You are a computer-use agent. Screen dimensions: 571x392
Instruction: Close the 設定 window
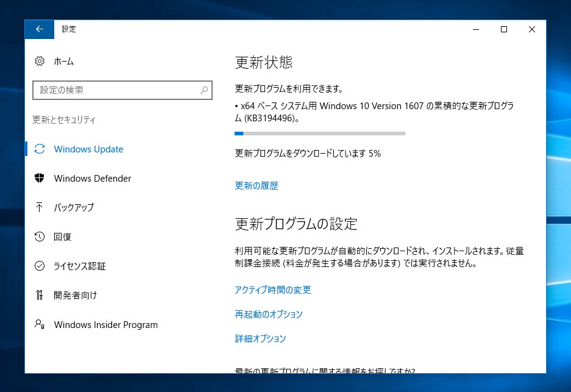click(x=532, y=29)
